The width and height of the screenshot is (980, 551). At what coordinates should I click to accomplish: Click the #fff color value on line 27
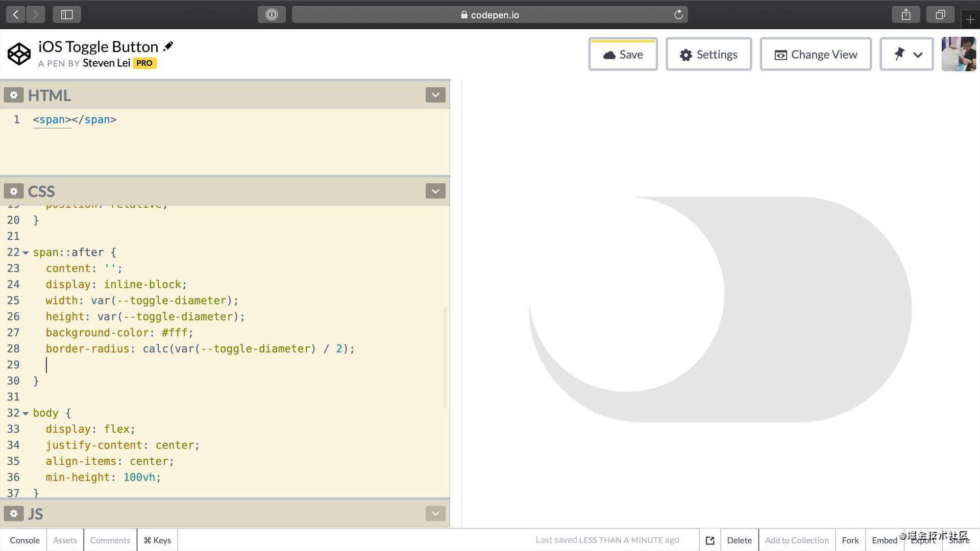pyautogui.click(x=175, y=333)
